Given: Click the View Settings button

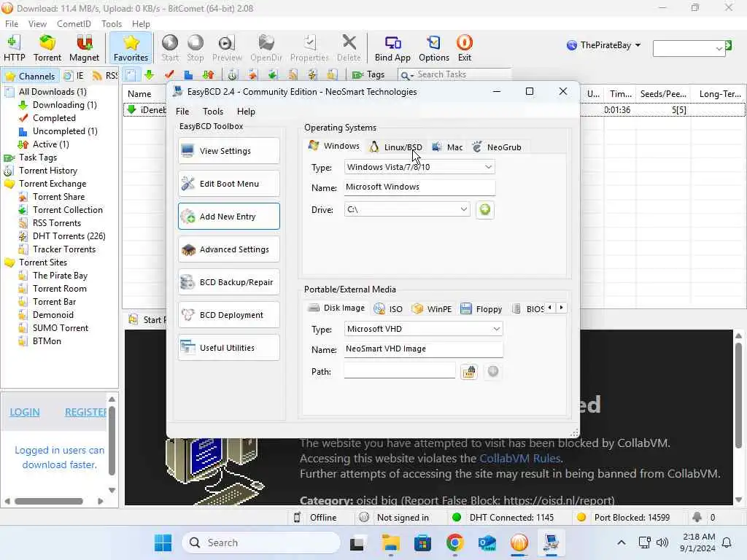Looking at the screenshot, I should pos(228,151).
